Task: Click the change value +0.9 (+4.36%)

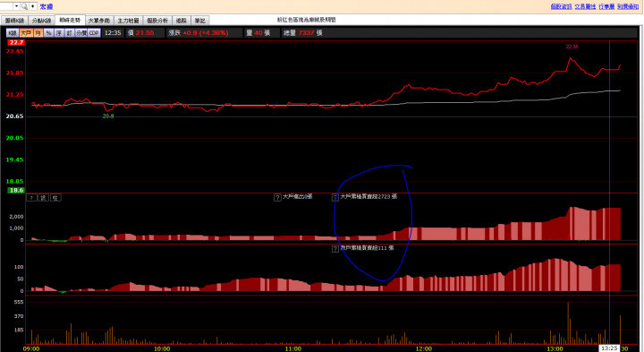Action: 206,33
